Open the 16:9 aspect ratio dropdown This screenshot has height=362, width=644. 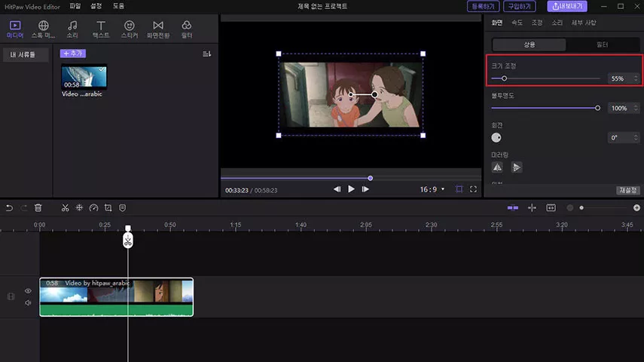point(432,189)
